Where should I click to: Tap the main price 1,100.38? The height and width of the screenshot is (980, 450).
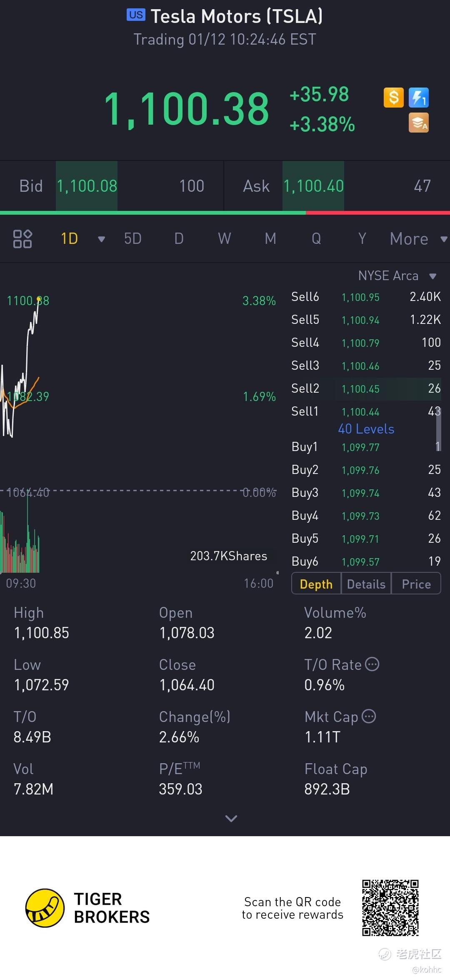click(186, 109)
